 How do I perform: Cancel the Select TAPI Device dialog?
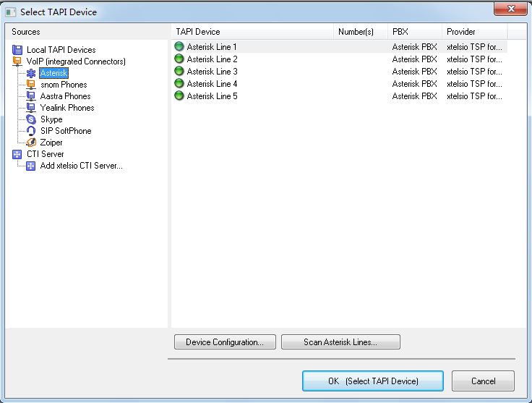pos(483,381)
